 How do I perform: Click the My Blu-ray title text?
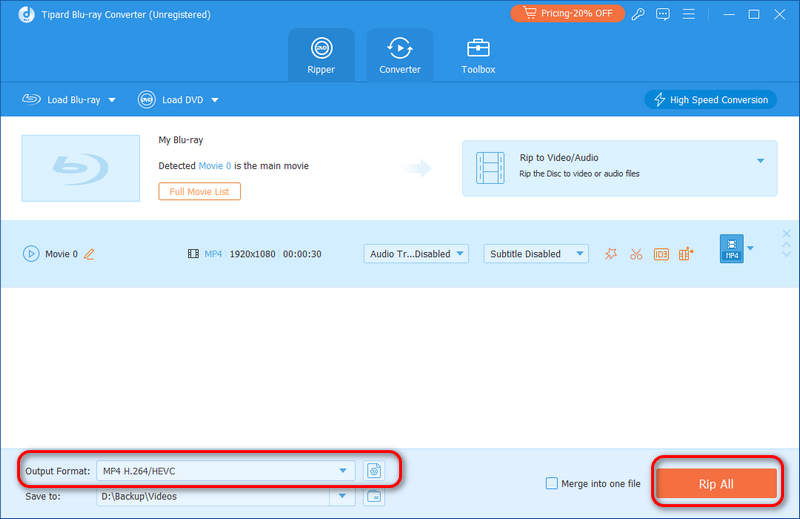(181, 140)
